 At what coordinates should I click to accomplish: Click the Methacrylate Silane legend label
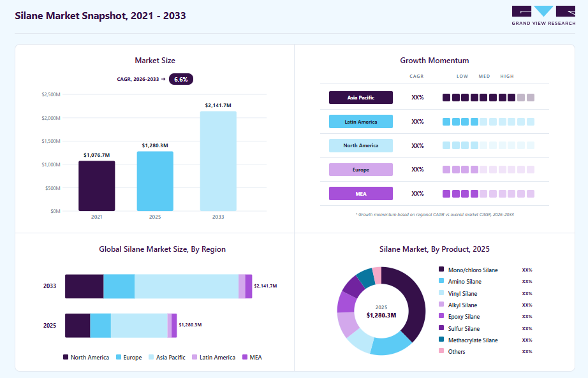pos(473,340)
